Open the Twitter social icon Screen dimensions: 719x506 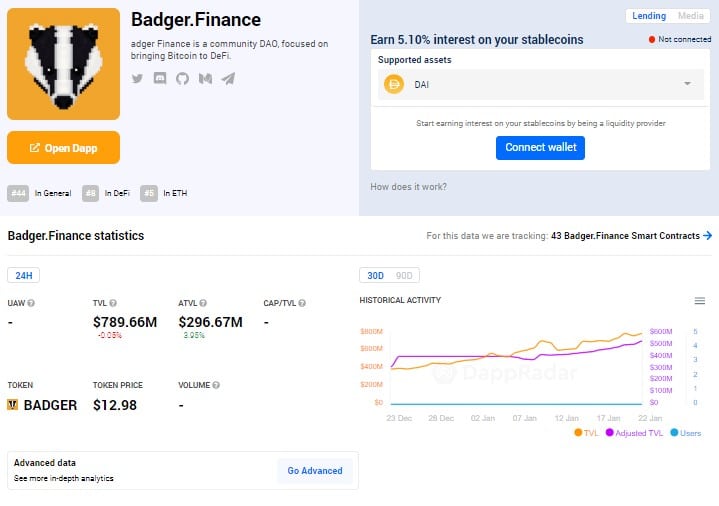pyautogui.click(x=137, y=78)
